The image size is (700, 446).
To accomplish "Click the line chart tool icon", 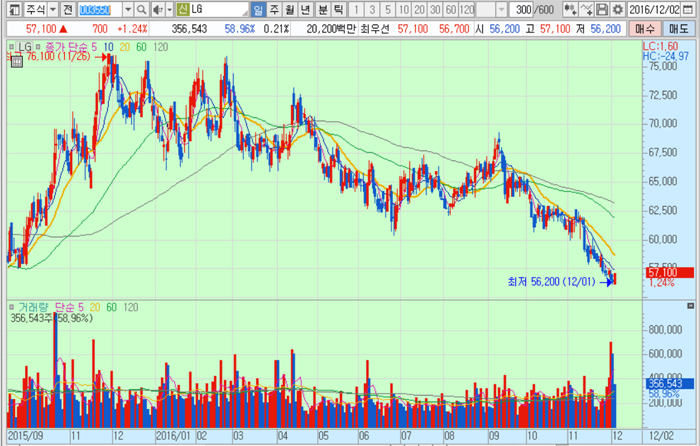I will point(586,9).
